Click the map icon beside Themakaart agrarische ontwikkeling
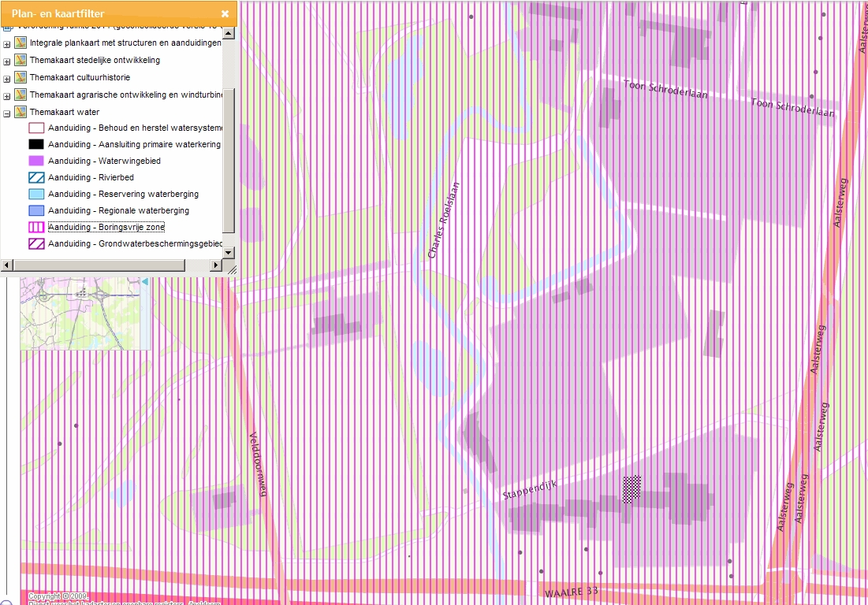Image resolution: width=868 pixels, height=605 pixels. (20, 95)
